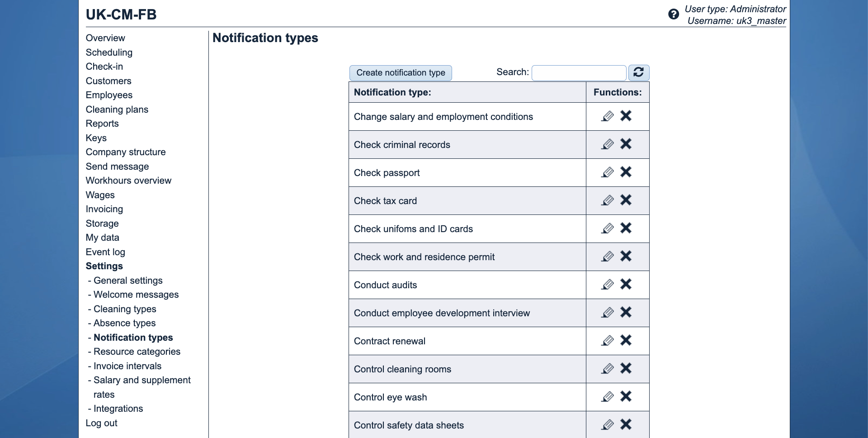Edit the Conduct audits notification type
This screenshot has width=868, height=438.
tap(608, 285)
